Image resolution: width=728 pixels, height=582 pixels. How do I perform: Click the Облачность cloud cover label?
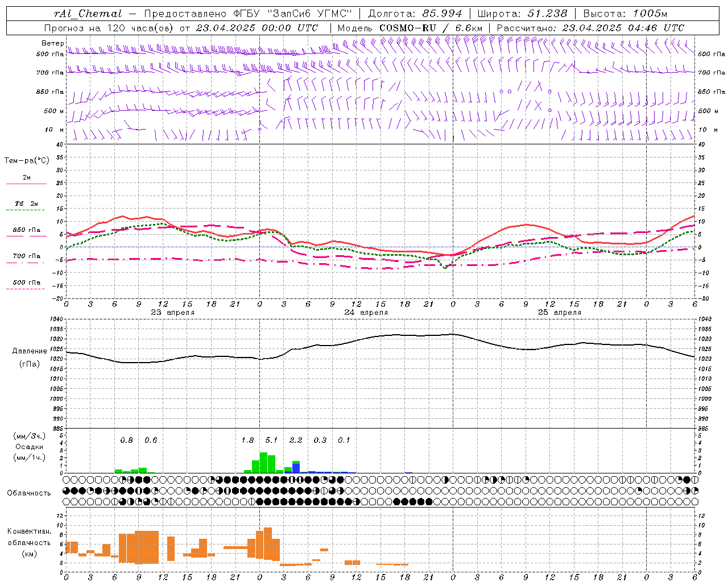click(29, 493)
